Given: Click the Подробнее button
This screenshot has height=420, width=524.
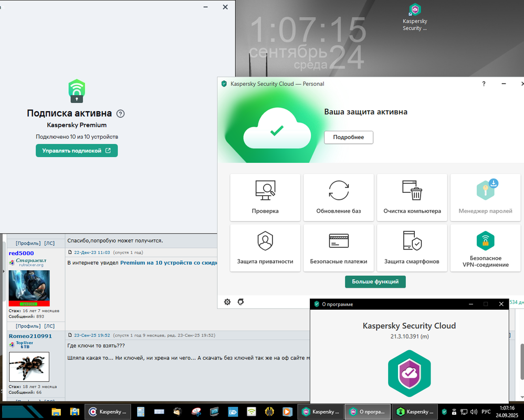Looking at the screenshot, I should point(349,138).
